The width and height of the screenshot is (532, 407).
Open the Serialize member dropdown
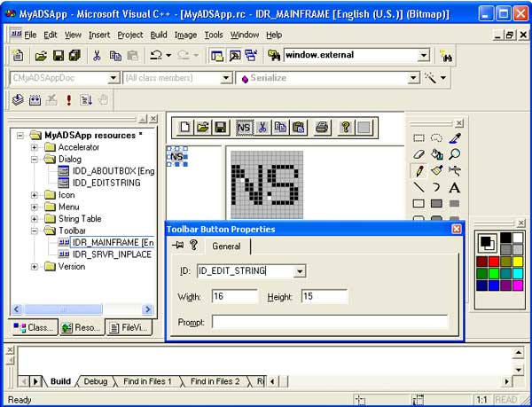point(413,78)
